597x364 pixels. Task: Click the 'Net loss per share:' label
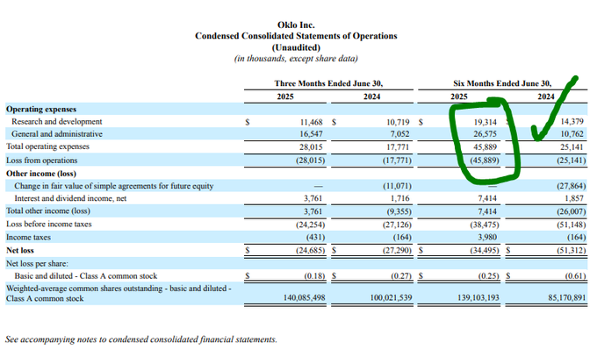pos(37,264)
